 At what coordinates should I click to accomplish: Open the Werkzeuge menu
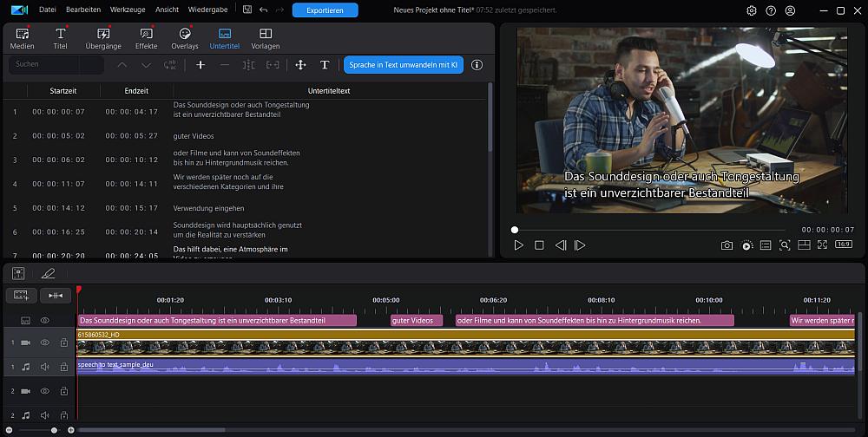129,10
